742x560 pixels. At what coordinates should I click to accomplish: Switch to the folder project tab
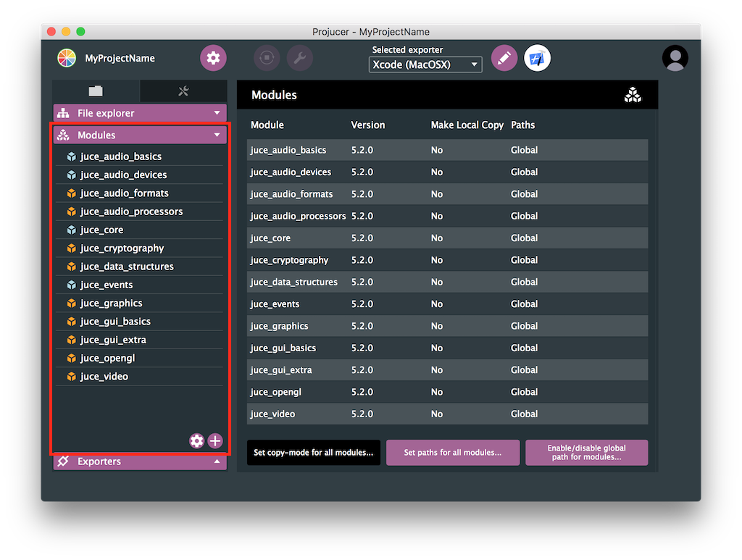pos(96,91)
